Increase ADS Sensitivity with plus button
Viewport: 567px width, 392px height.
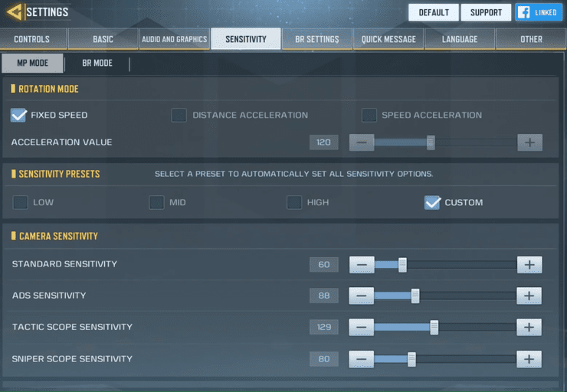pyautogui.click(x=529, y=296)
